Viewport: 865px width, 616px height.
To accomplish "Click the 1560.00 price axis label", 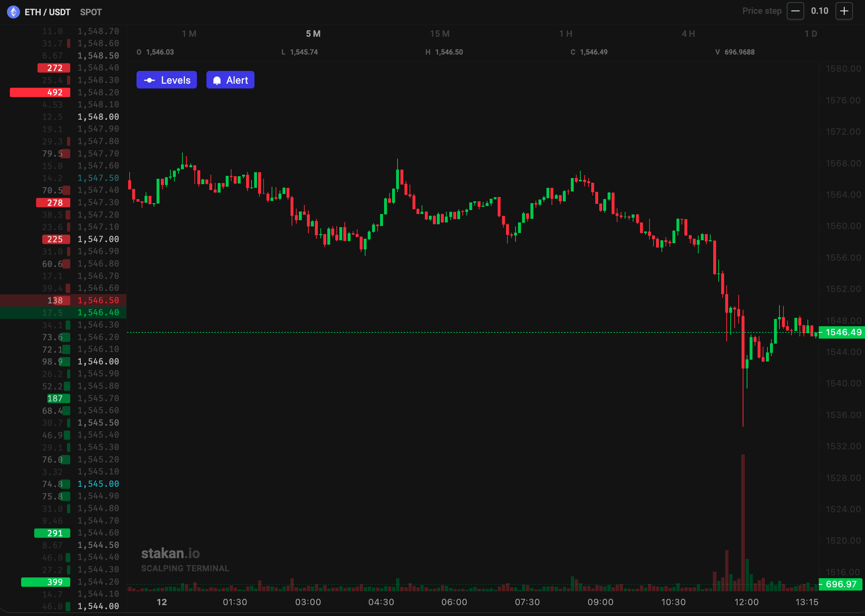I will pyautogui.click(x=843, y=226).
